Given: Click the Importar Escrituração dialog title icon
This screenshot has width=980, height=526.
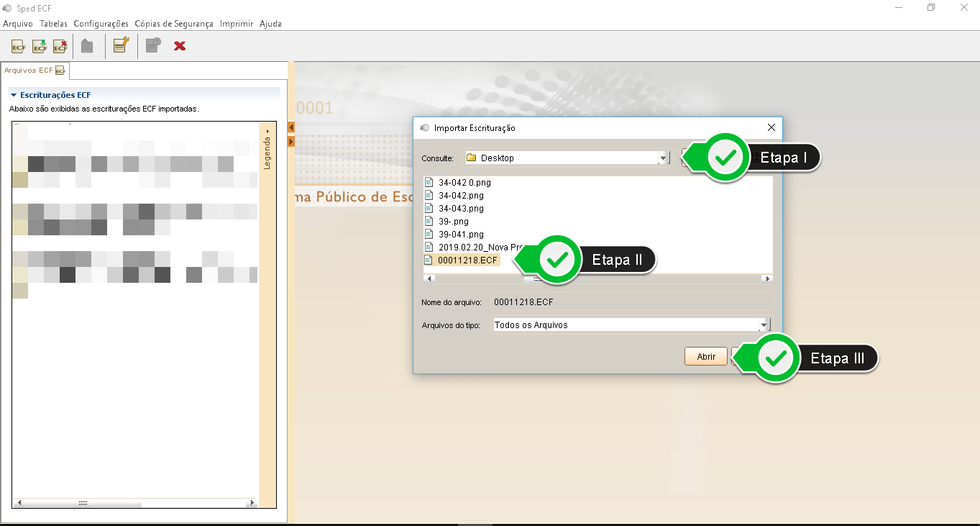Looking at the screenshot, I should point(424,128).
